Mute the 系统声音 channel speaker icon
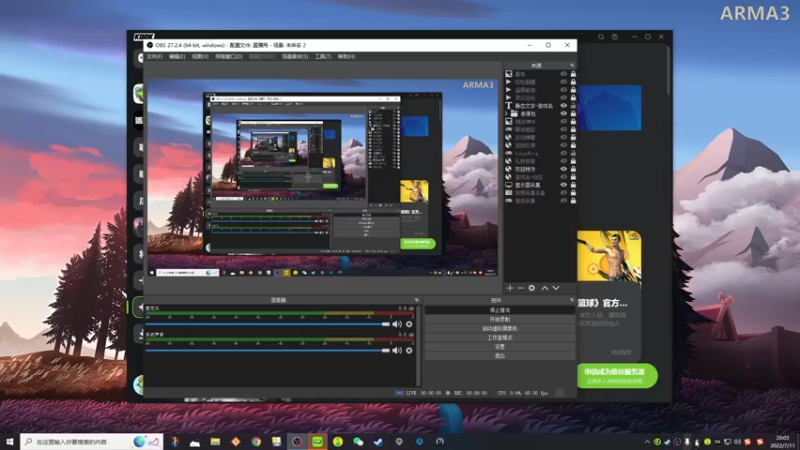Image resolution: width=800 pixels, height=450 pixels. [x=397, y=351]
